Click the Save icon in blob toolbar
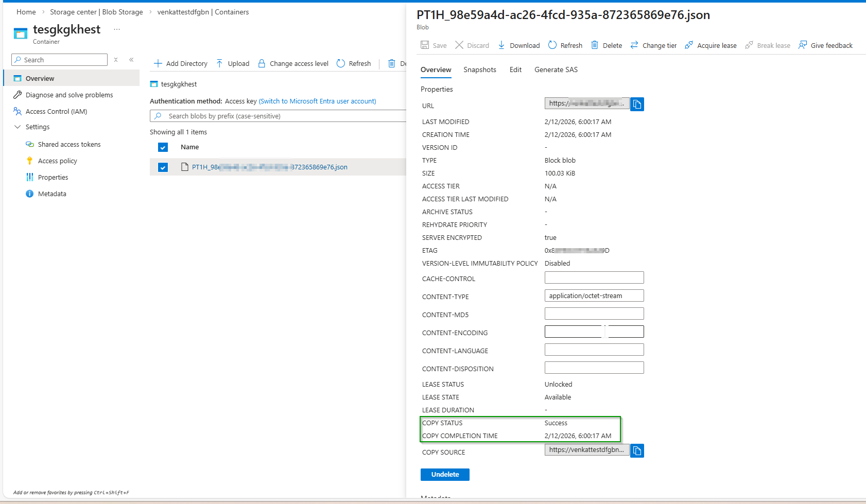 click(x=425, y=45)
